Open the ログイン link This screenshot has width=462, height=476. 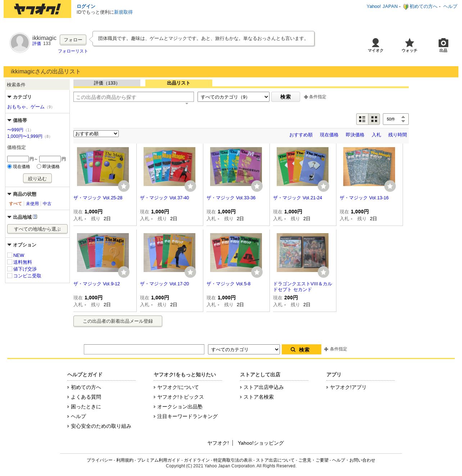(x=86, y=6)
